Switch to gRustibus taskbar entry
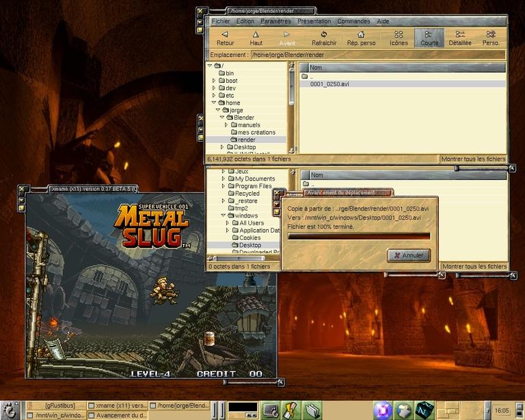The width and height of the screenshot is (525, 420). (56, 406)
